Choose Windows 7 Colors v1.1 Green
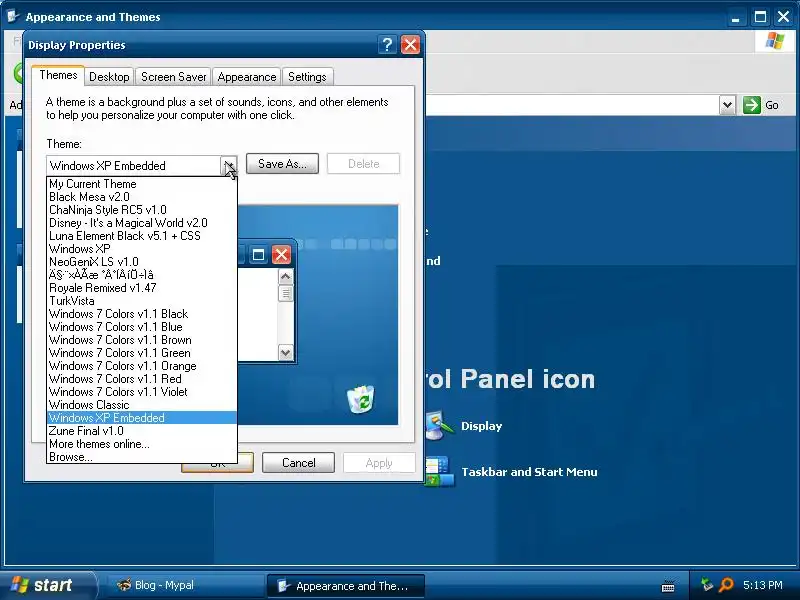 142,353
